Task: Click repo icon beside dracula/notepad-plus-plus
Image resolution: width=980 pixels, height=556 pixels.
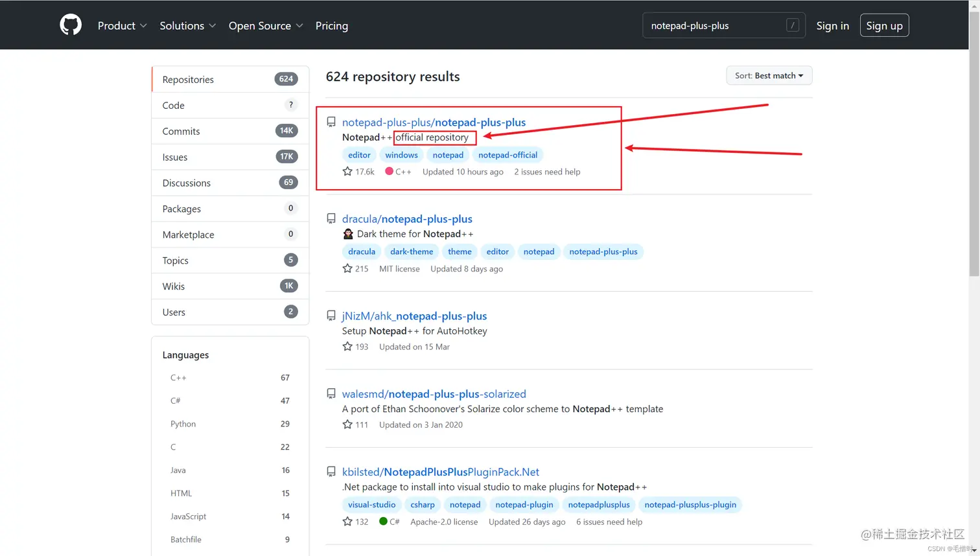Action: [331, 219]
